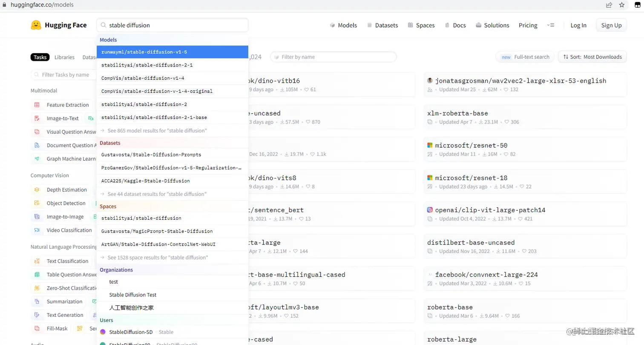Open jonatasgrosman/wav2vec2-large-xlsr-53-english model
Image resolution: width=644 pixels, height=345 pixels.
pos(525,85)
